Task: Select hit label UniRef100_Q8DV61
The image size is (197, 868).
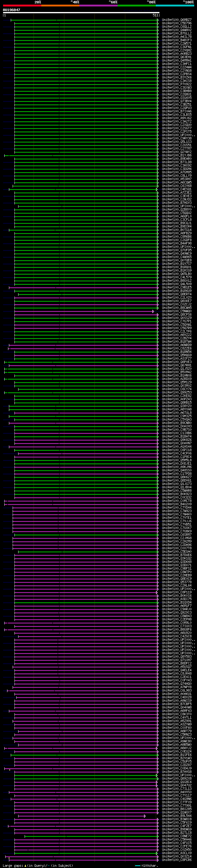Action: pos(177,481)
